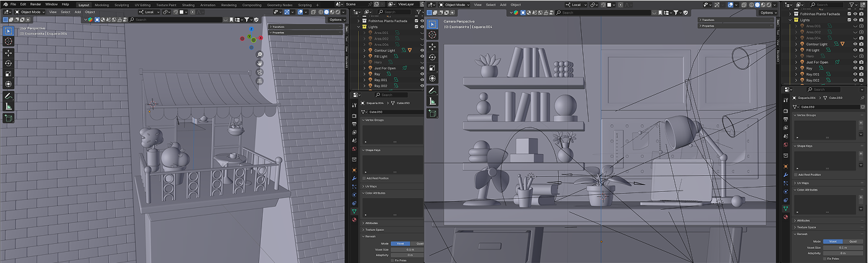Switch to the Geometry Nodes workspace tab

point(281,4)
